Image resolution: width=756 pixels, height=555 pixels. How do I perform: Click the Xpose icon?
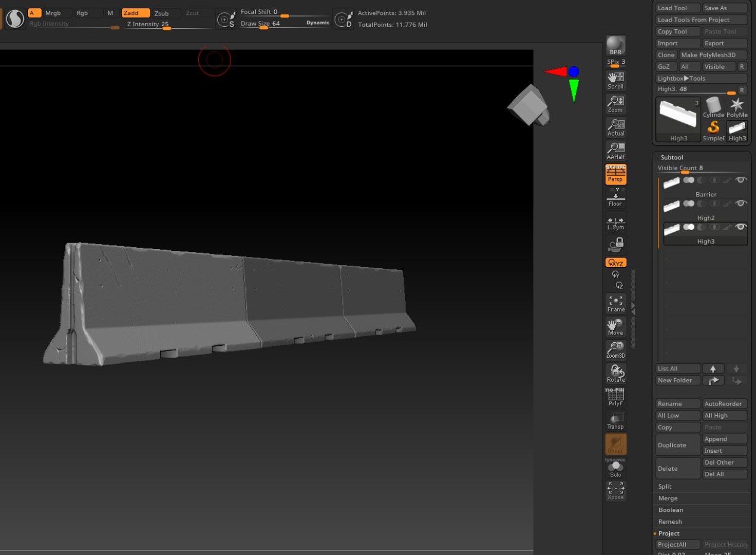(615, 491)
